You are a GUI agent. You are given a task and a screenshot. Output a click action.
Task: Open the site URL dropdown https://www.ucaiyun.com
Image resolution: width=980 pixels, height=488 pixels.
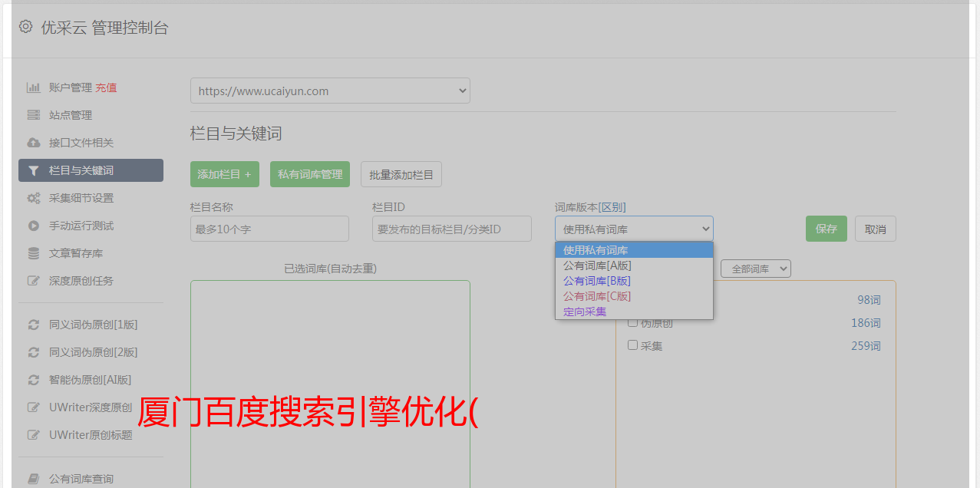[330, 91]
